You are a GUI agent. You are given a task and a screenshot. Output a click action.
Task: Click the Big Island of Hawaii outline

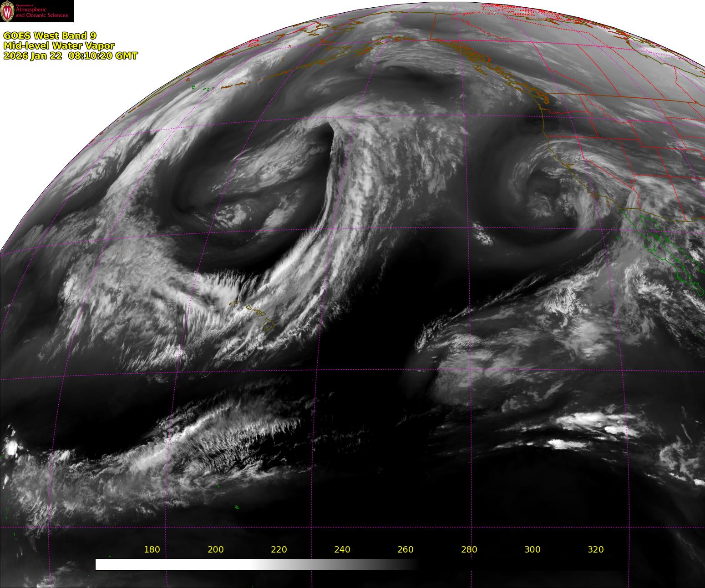[x=269, y=325]
